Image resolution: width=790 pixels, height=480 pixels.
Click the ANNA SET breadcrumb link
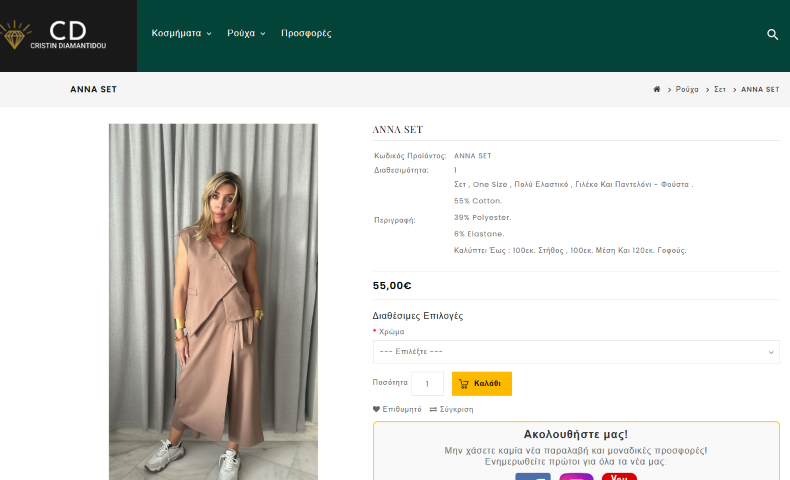point(760,89)
